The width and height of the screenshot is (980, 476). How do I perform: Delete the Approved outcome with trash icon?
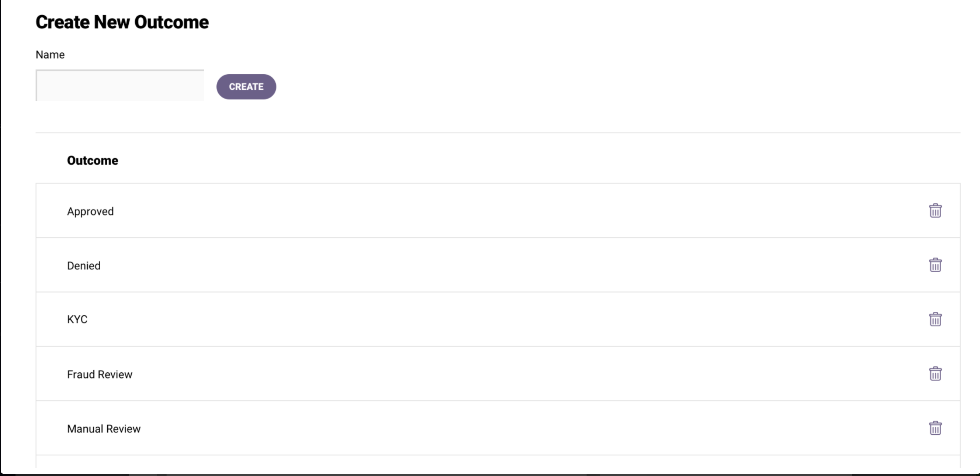tap(935, 211)
